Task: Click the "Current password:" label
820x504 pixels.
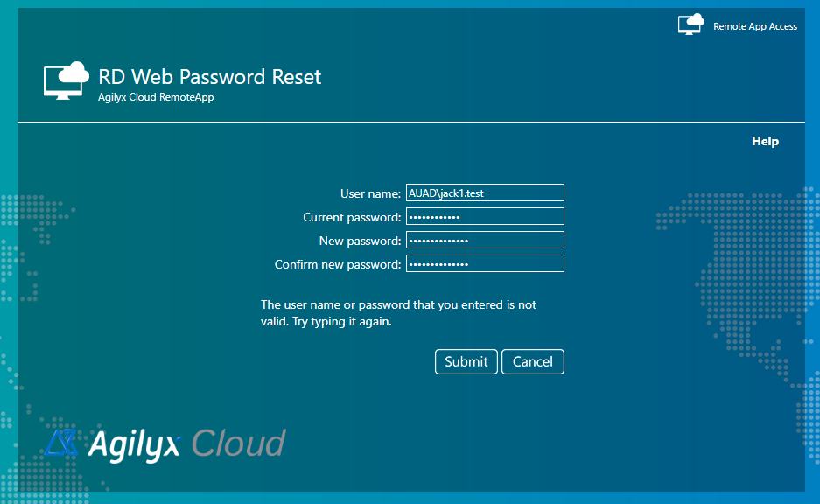Action: click(x=352, y=217)
